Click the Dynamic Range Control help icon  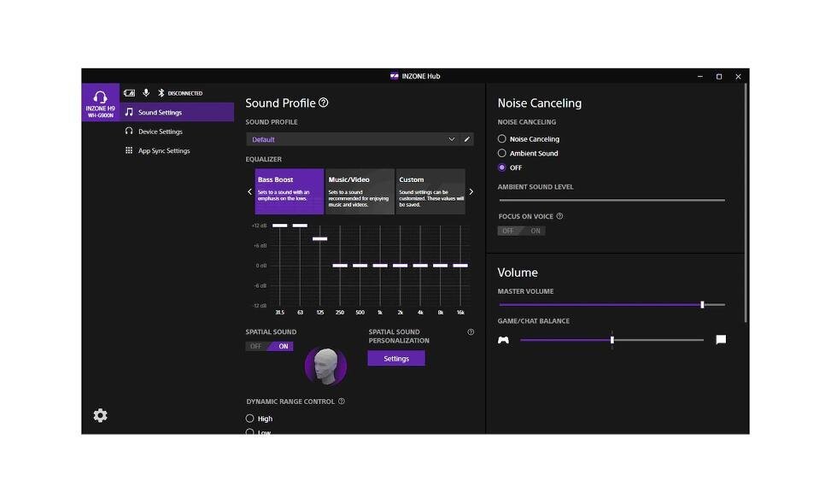point(342,401)
